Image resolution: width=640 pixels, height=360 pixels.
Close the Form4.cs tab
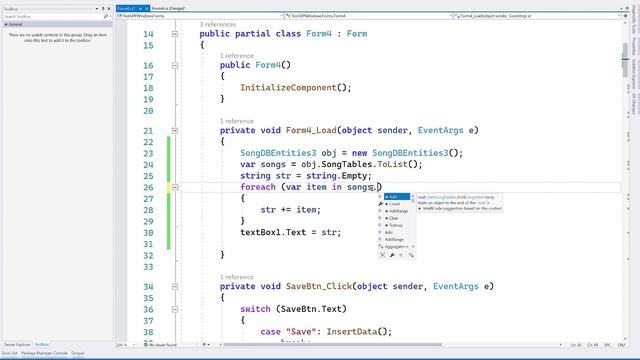pyautogui.click(x=147, y=8)
